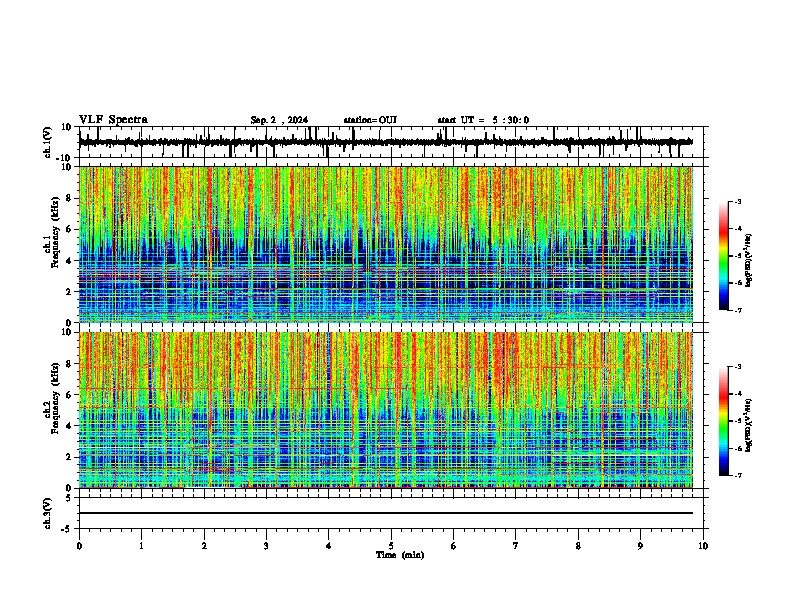Click the ch.1 waveform trace panel
Screen dimensions: 792x612
point(390,142)
